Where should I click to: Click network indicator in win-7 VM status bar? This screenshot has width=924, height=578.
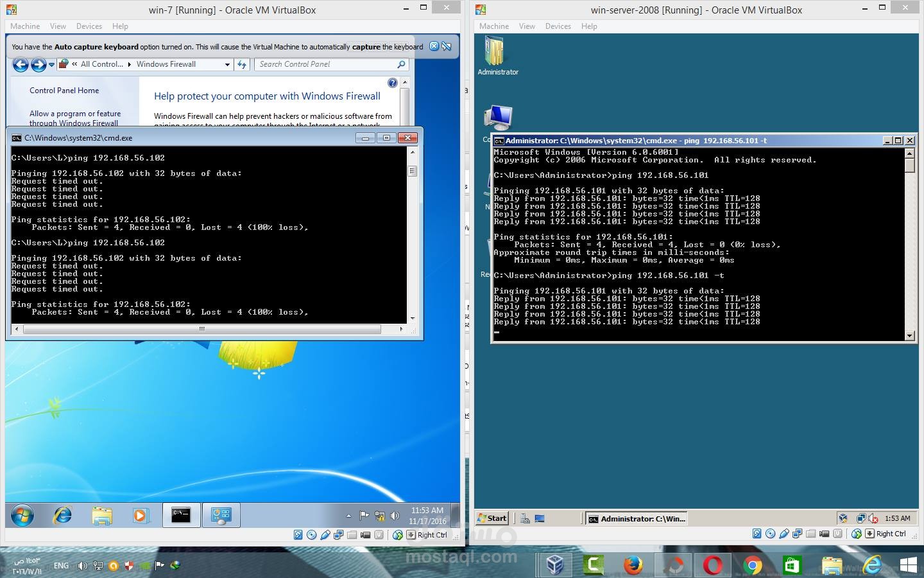(x=339, y=534)
